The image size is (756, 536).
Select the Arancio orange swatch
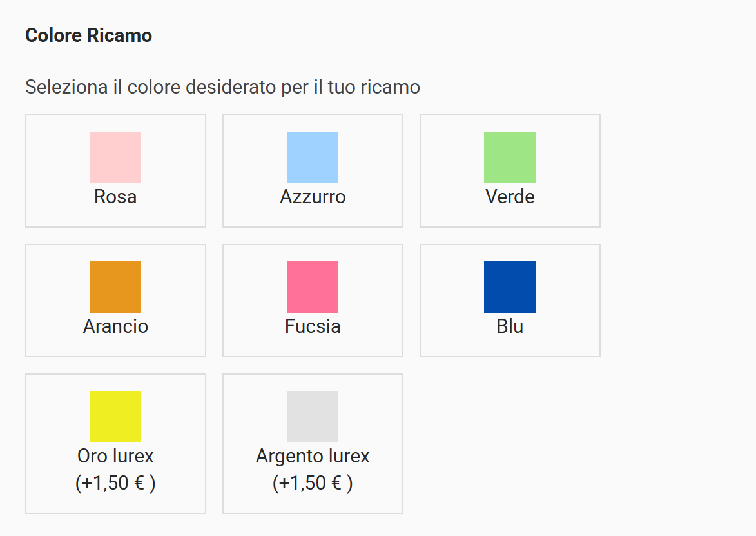click(115, 287)
